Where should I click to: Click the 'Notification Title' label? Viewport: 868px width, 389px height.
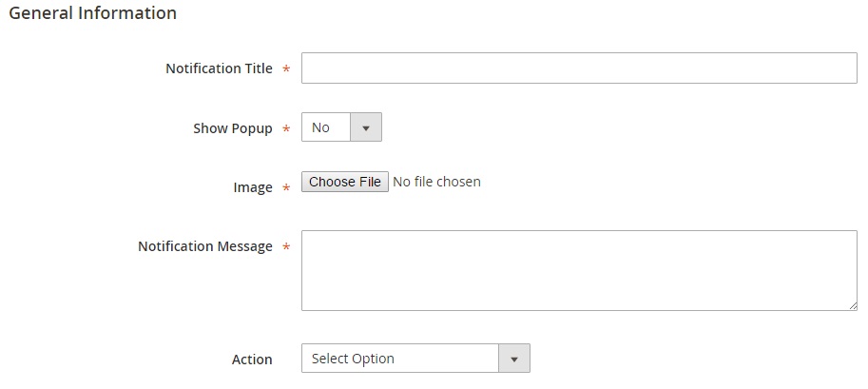click(219, 68)
